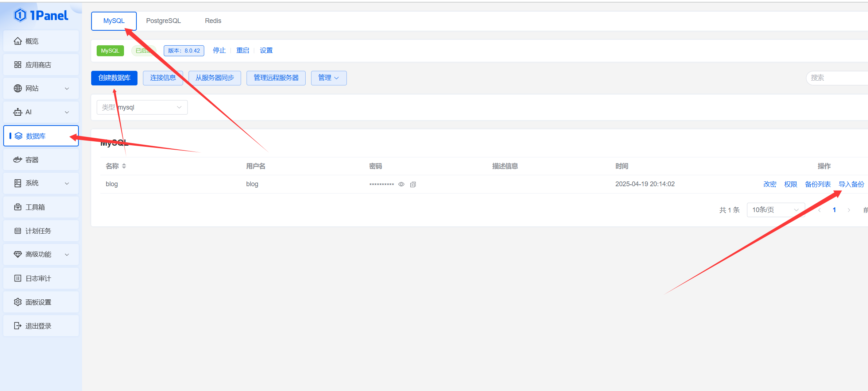Open the 概览 overview home icon
The image size is (868, 391).
pos(18,41)
